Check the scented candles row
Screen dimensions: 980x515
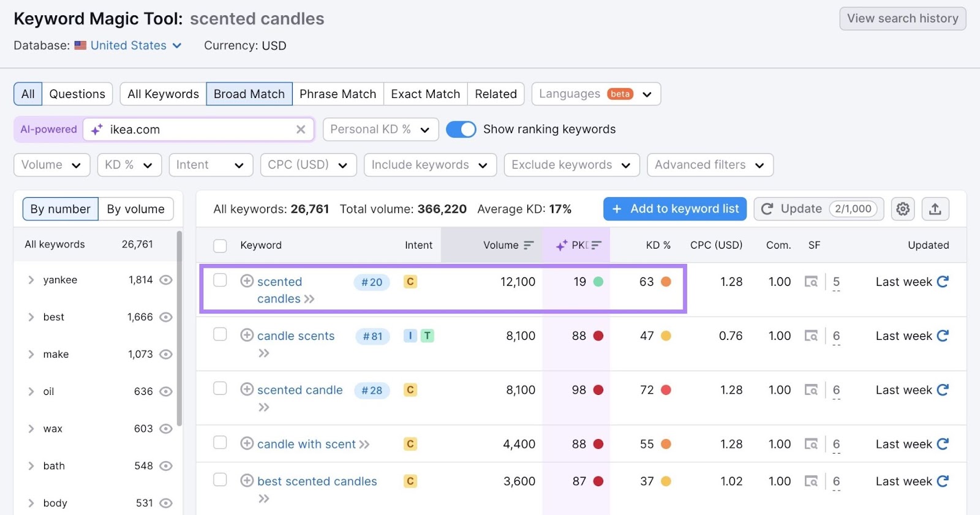point(220,280)
